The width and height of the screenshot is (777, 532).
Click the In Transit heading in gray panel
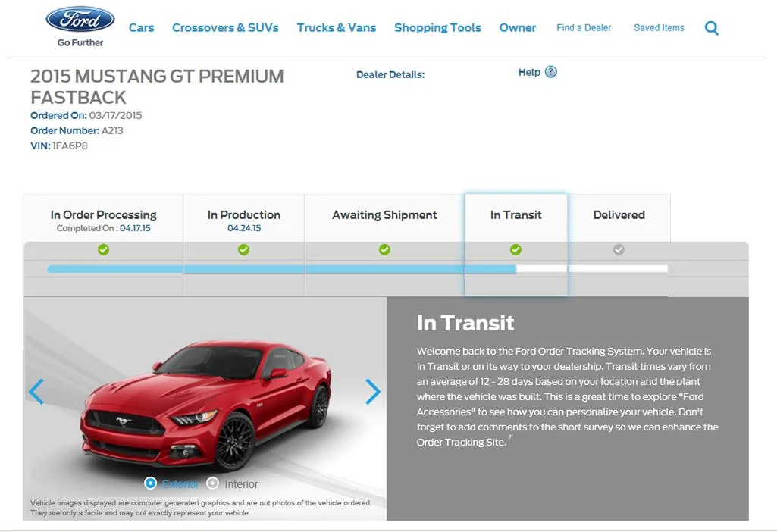click(x=465, y=323)
